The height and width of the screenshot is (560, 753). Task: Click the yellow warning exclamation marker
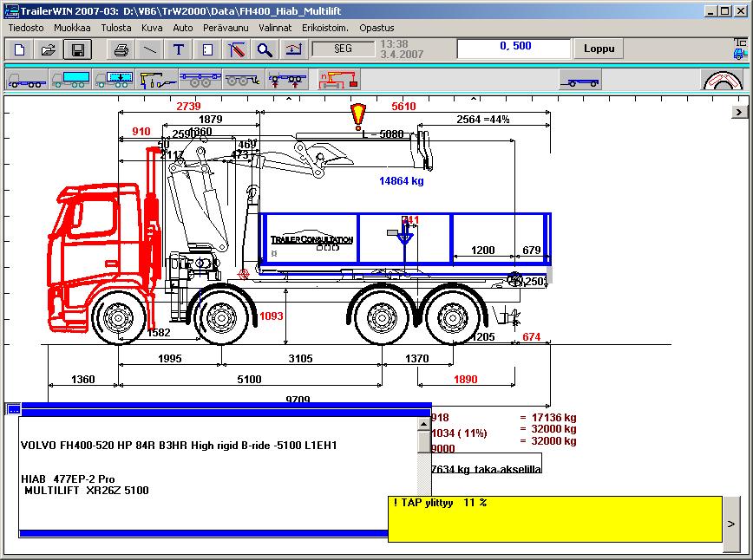pos(357,117)
